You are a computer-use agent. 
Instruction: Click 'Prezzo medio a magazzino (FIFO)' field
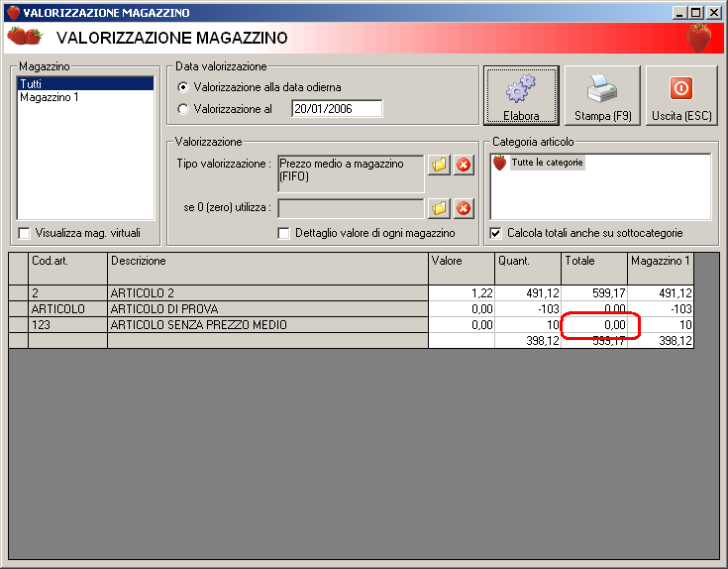(351, 173)
